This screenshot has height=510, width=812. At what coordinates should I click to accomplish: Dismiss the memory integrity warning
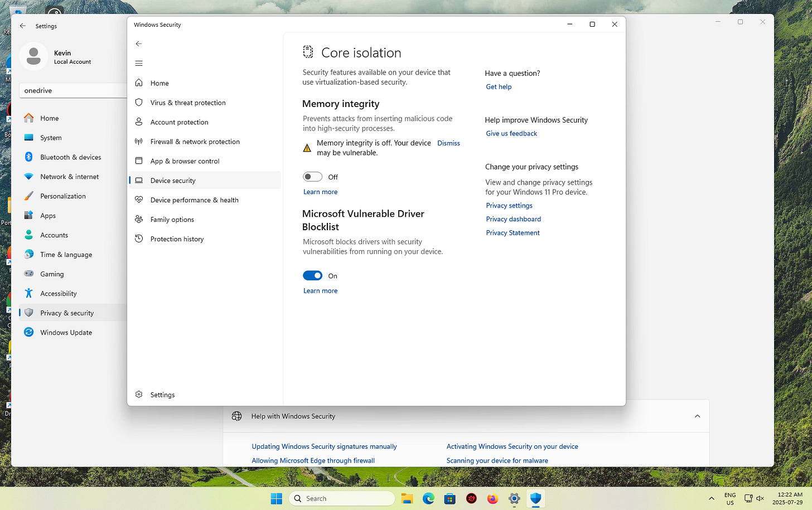[448, 143]
